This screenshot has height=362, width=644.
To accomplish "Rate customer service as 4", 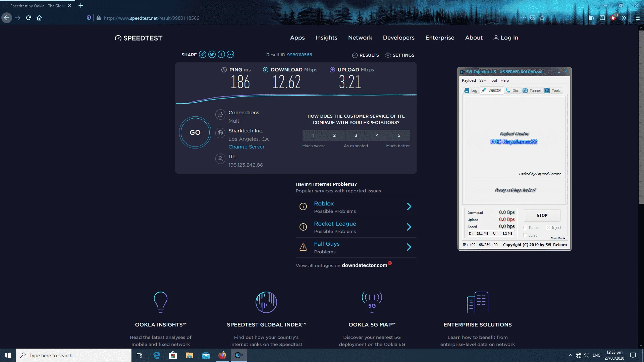I will 377,135.
